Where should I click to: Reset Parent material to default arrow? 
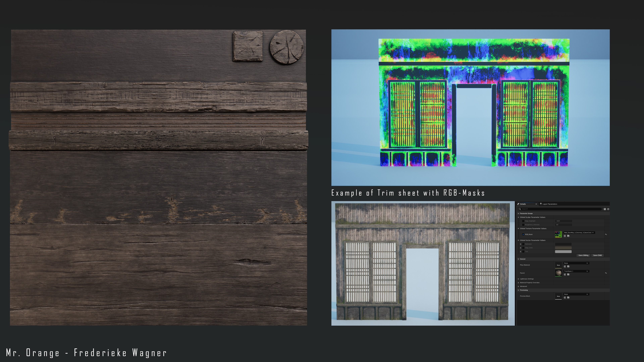(606, 273)
